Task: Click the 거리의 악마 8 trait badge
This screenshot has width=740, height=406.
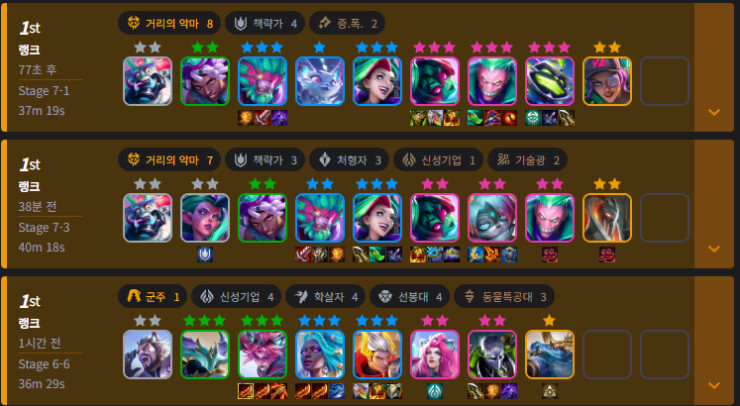Action: tap(169, 23)
